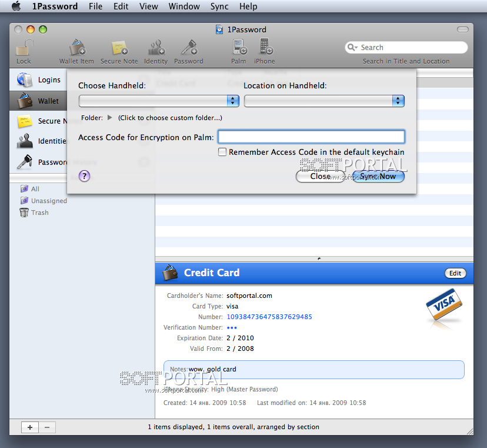Expand the Folder disclosure triangle
Viewport: 487px width, 448px height.
click(x=109, y=118)
